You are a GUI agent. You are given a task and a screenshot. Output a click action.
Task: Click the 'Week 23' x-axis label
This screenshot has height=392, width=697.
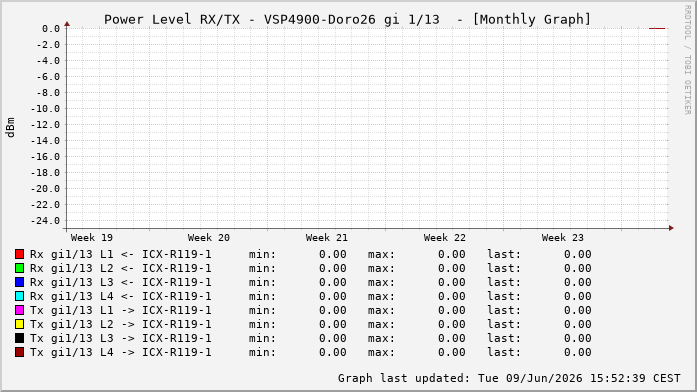tap(562, 238)
